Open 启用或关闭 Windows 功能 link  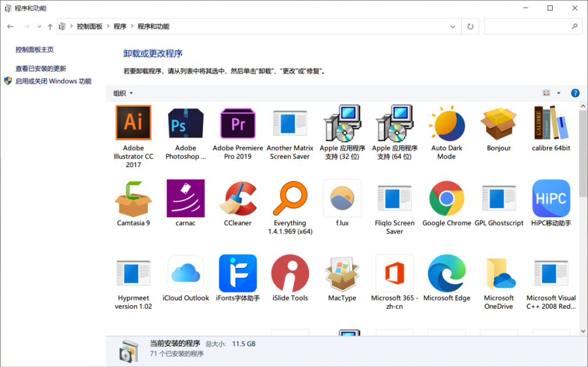53,81
